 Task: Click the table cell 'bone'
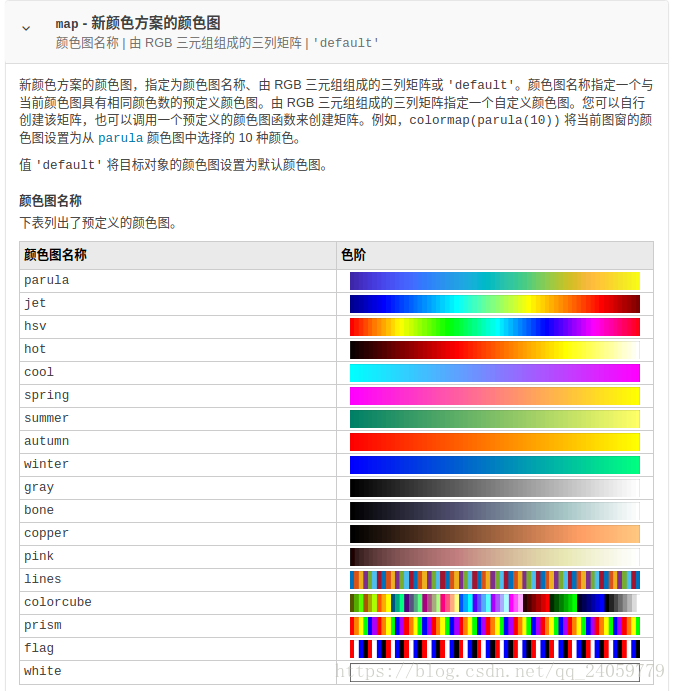178,511
